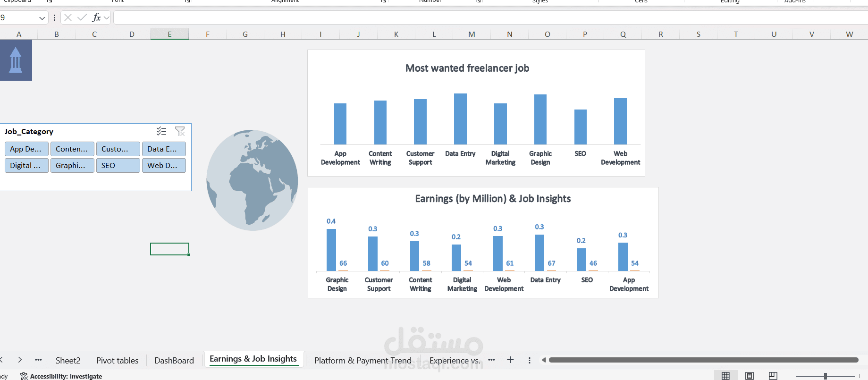
Task: Click the 46 data label for SEO
Action: tap(593, 263)
